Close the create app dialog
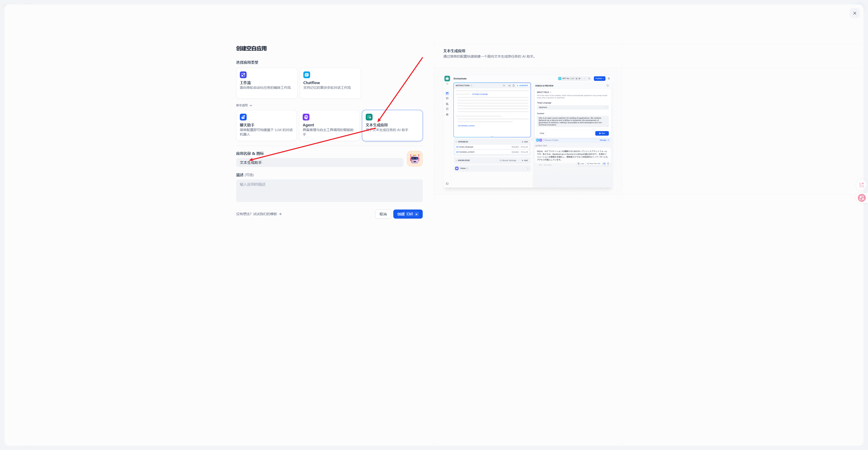The width and height of the screenshot is (868, 450). [854, 13]
